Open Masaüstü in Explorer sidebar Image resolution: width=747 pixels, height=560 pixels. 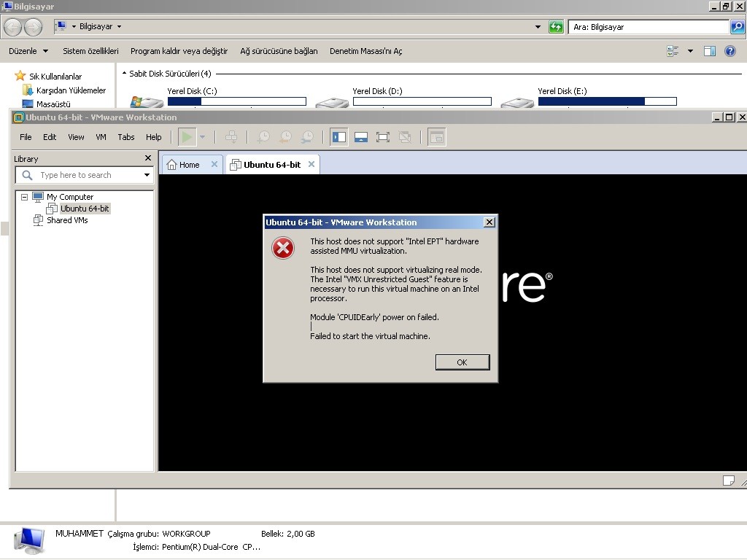coord(53,104)
